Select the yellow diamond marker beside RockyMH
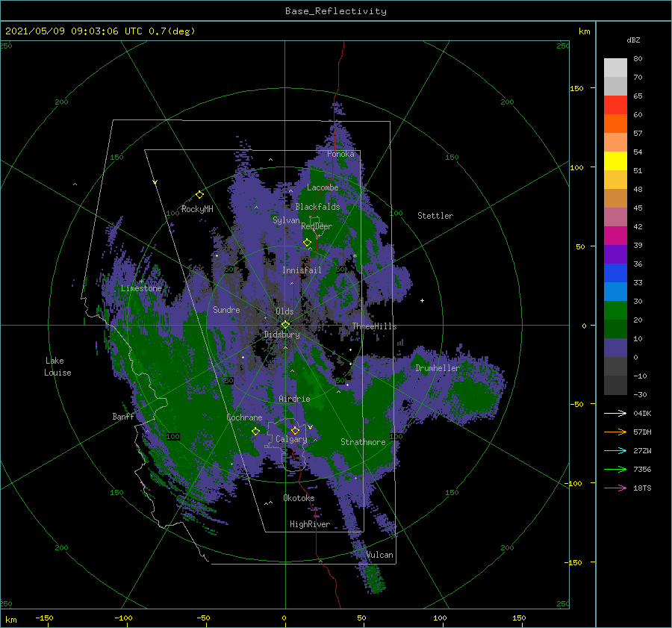 click(199, 195)
